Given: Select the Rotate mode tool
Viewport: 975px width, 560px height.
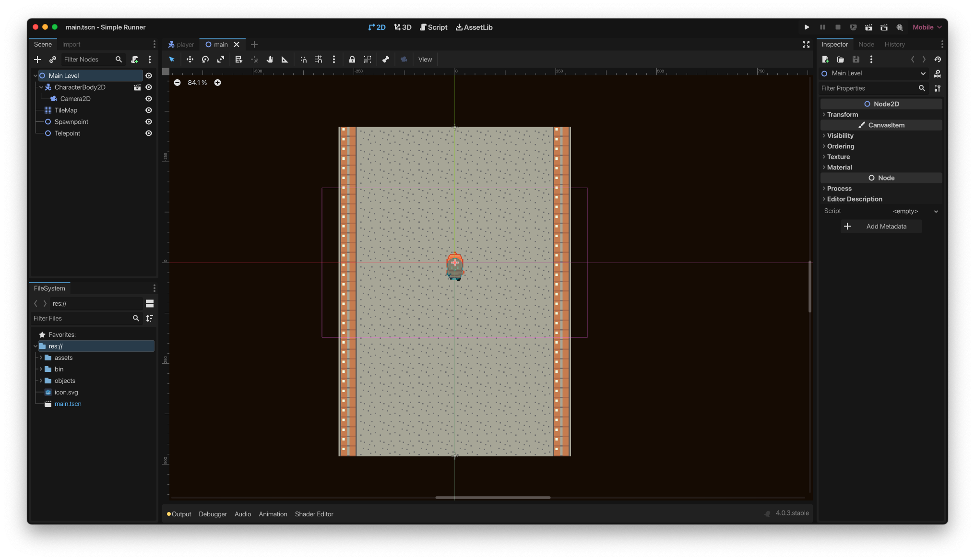Looking at the screenshot, I should tap(205, 60).
